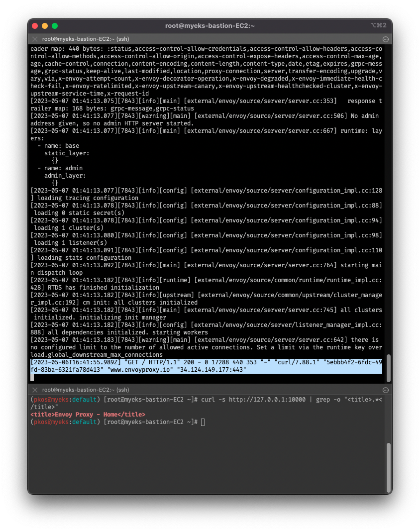
Task: Click the green zoom window button
Action: pyautogui.click(x=55, y=26)
